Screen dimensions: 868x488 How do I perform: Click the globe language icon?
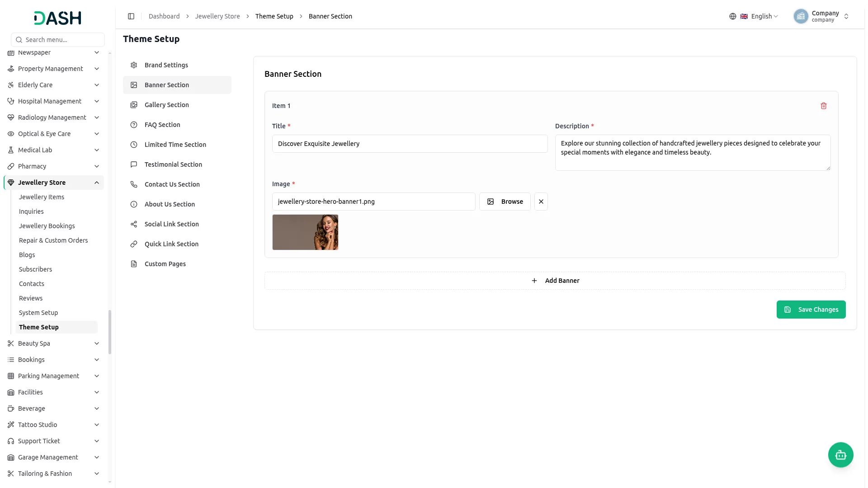coord(732,16)
